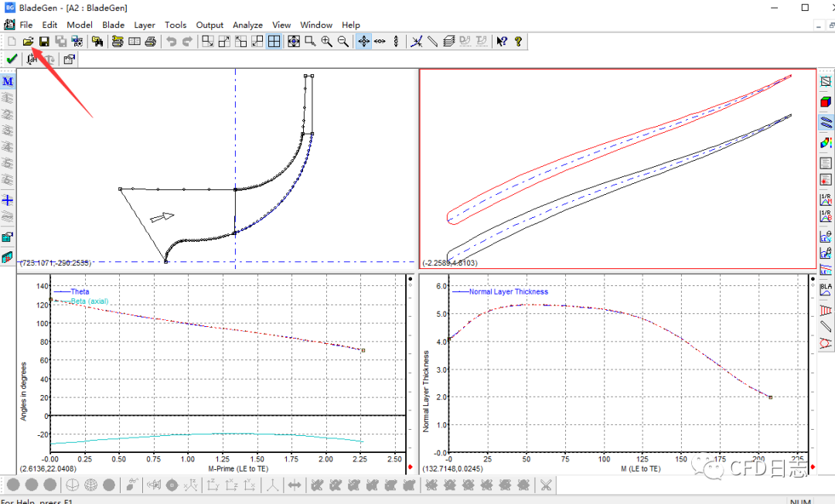This screenshot has width=835, height=504.
Task: Select the BLA view icon
Action: tap(825, 290)
